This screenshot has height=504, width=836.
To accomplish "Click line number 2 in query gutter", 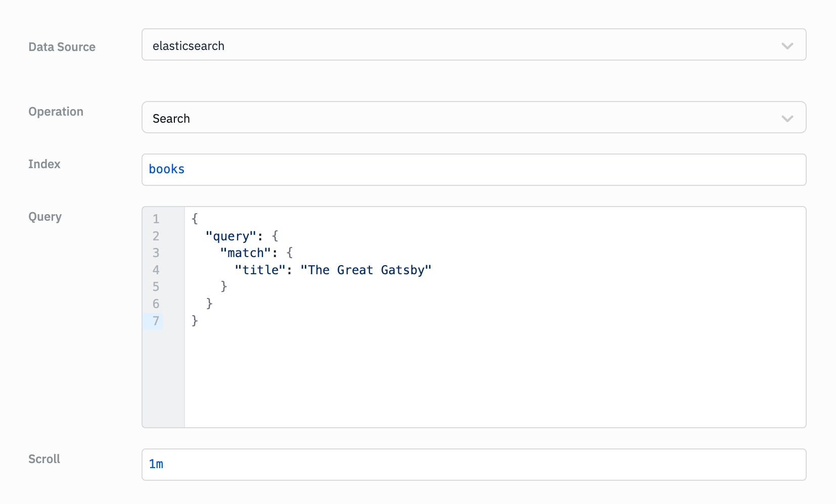I will (156, 236).
